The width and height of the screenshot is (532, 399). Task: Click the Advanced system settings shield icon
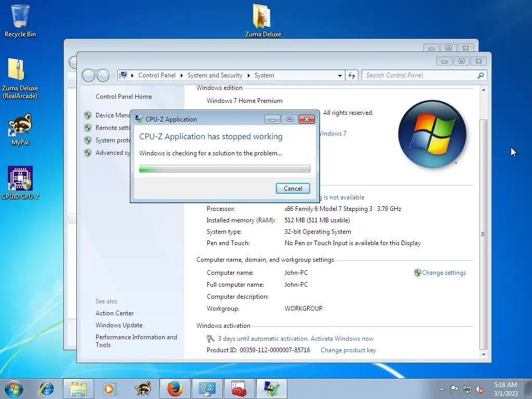point(88,153)
